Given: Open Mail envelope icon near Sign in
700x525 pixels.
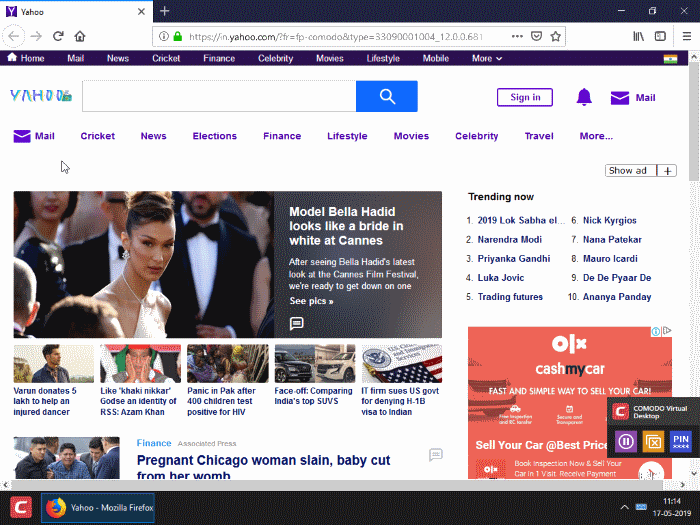Looking at the screenshot, I should pyautogui.click(x=620, y=98).
